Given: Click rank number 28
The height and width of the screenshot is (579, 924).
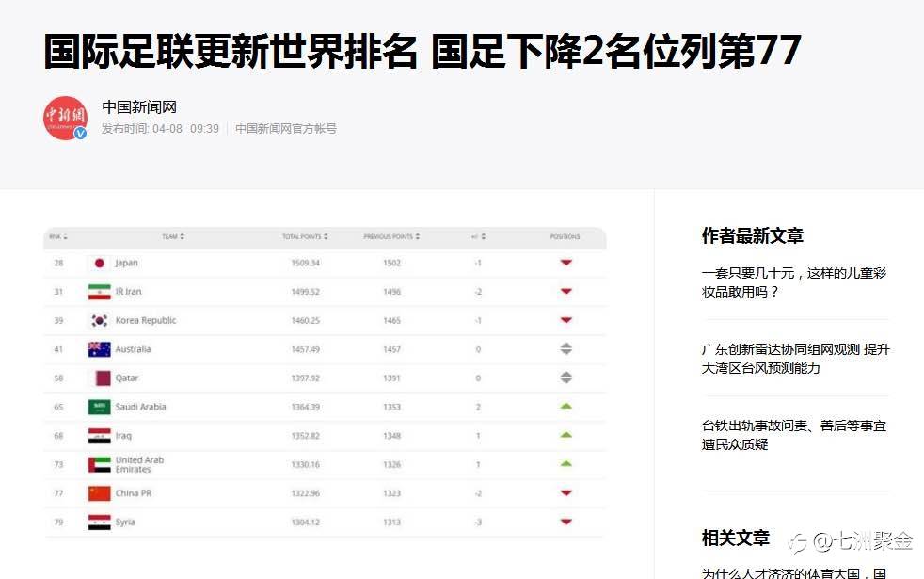Looking at the screenshot, I should point(58,263).
